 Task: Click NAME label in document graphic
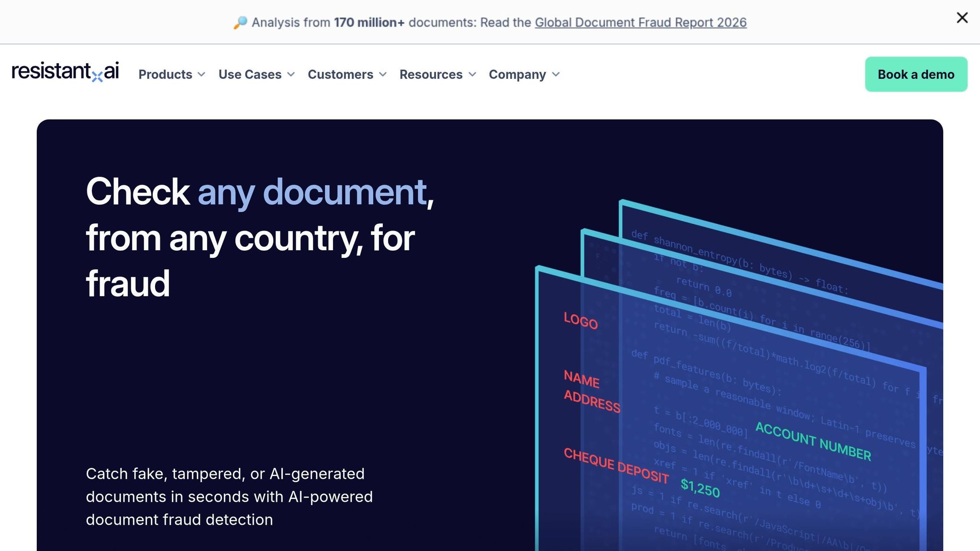(581, 379)
